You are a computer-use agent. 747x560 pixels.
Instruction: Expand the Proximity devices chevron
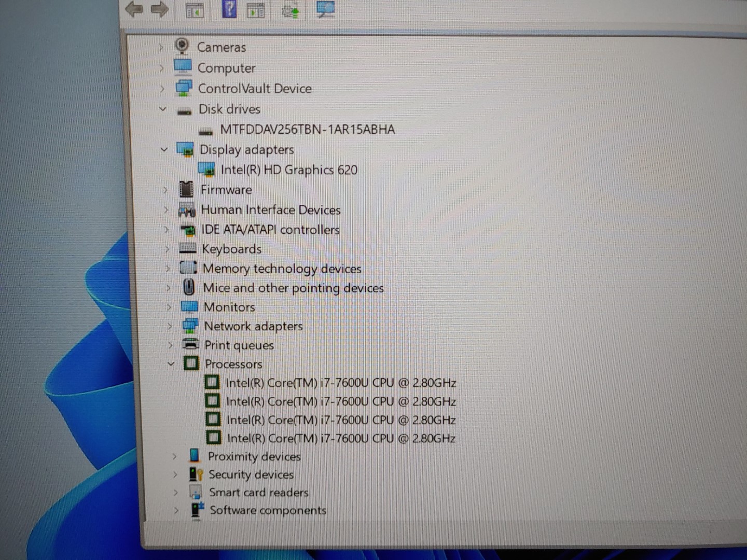point(174,456)
